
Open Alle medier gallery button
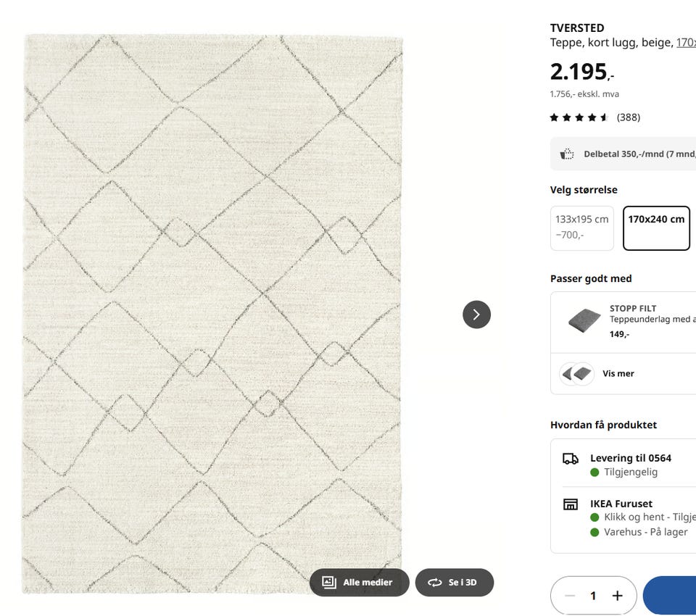click(359, 582)
